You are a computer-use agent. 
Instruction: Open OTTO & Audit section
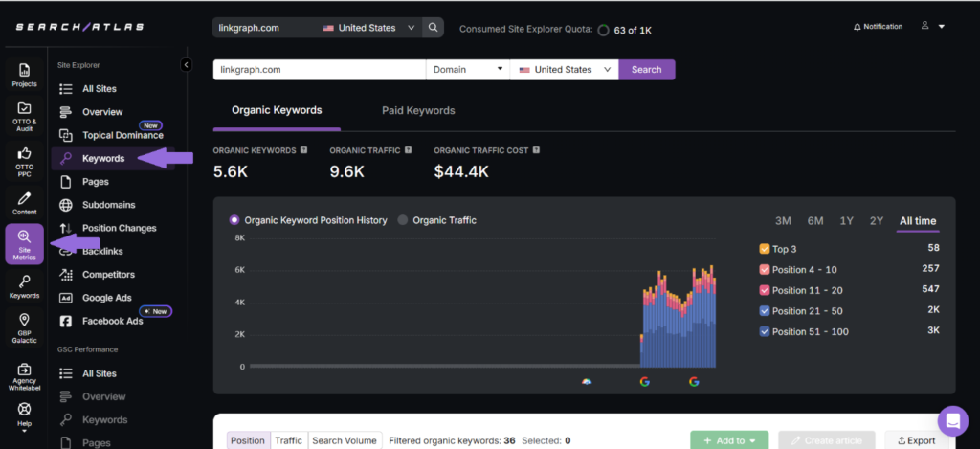[24, 116]
